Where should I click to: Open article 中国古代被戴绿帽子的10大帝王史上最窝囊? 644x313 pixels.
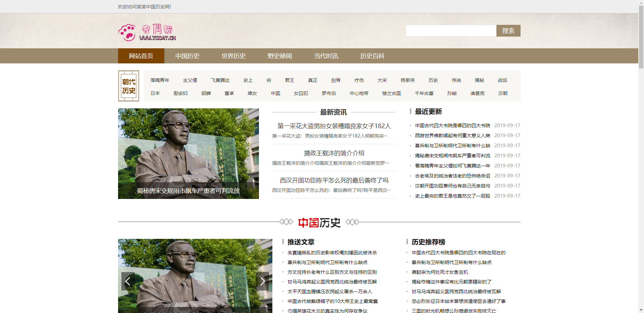333,301
